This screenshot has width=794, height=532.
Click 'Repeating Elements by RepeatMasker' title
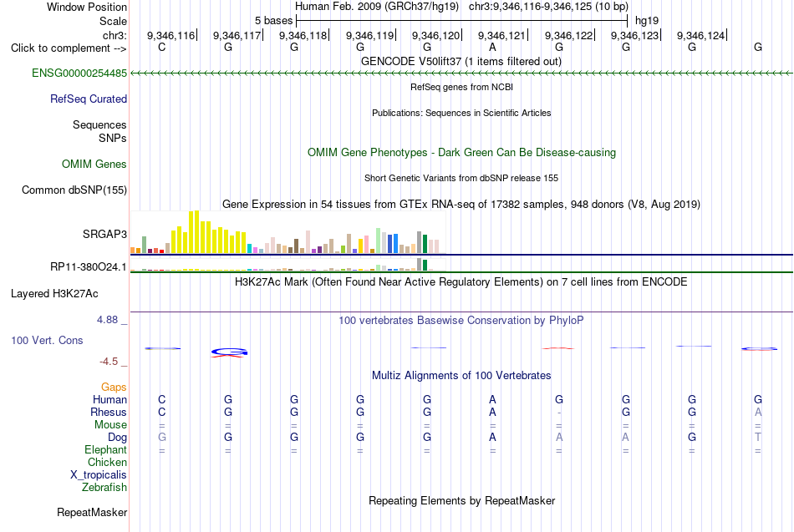[461, 501]
